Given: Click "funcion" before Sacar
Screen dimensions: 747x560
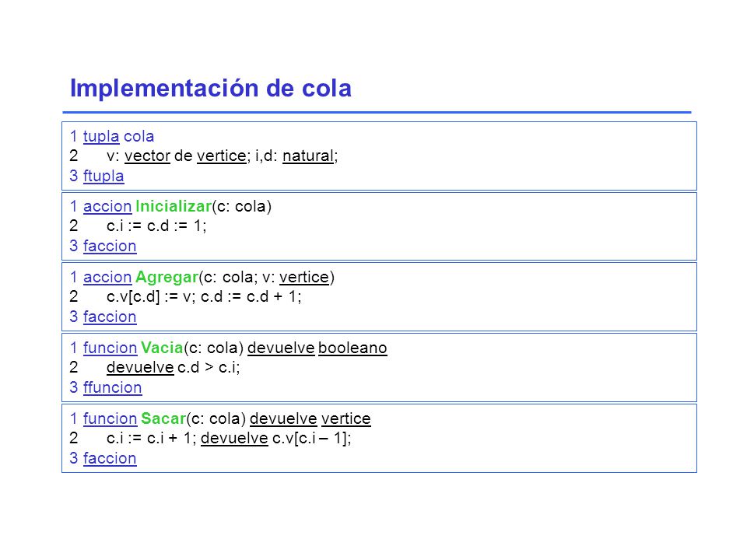Looking at the screenshot, I should pyautogui.click(x=110, y=418).
